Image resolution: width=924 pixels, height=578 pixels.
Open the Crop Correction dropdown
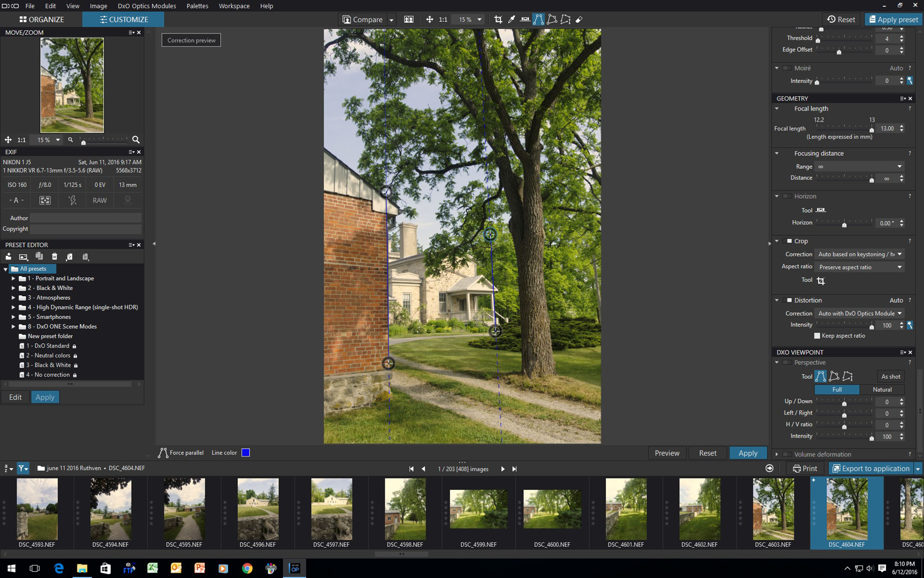859,254
